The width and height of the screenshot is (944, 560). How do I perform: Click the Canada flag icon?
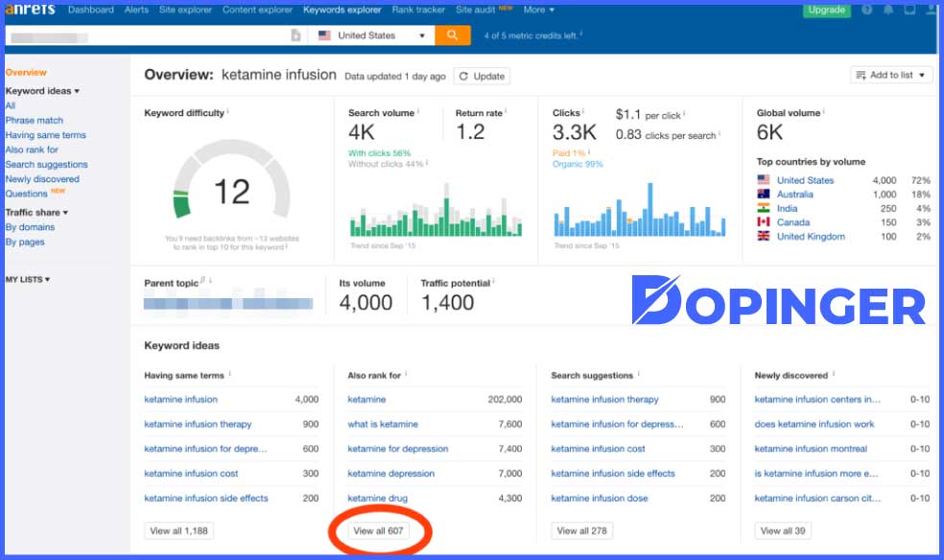[x=764, y=222]
